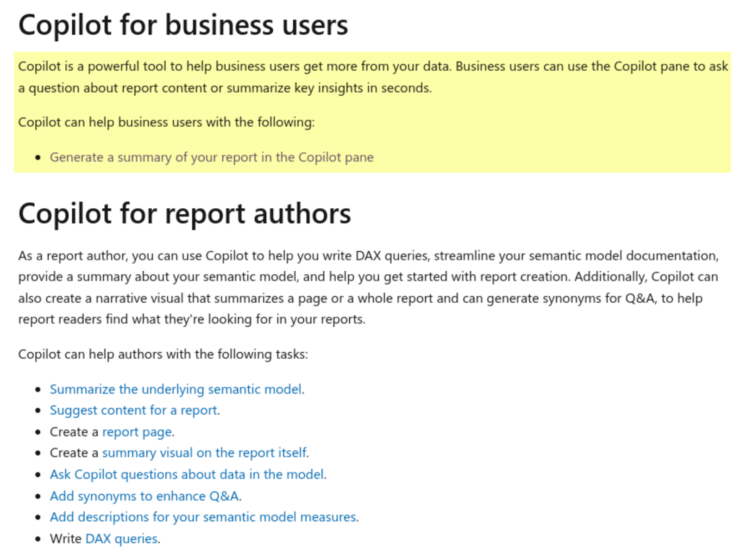Open the "Generate a summary of your report" link
Image resolution: width=741 pixels, height=560 pixels.
pos(211,157)
